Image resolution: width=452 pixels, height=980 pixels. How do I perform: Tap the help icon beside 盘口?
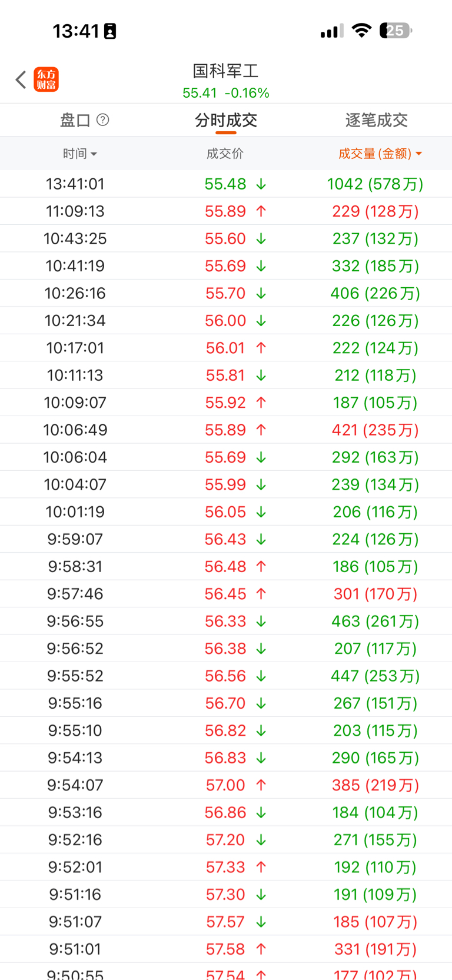103,120
